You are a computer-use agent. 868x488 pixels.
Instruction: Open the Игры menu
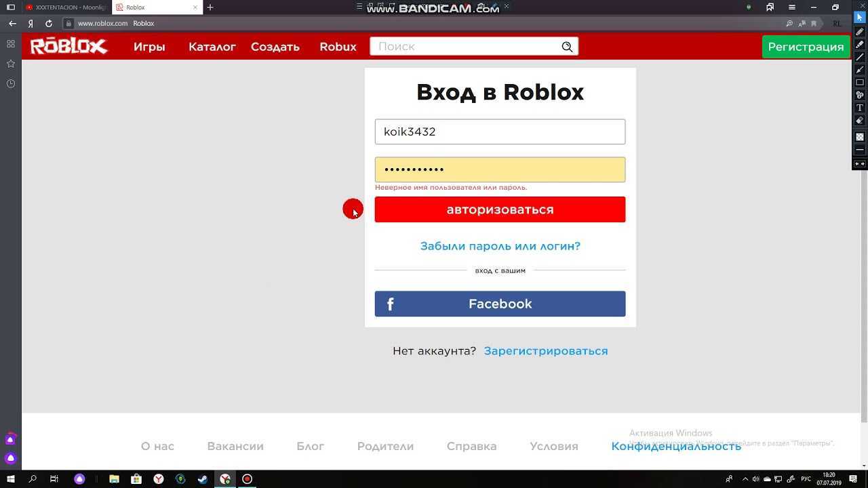149,47
